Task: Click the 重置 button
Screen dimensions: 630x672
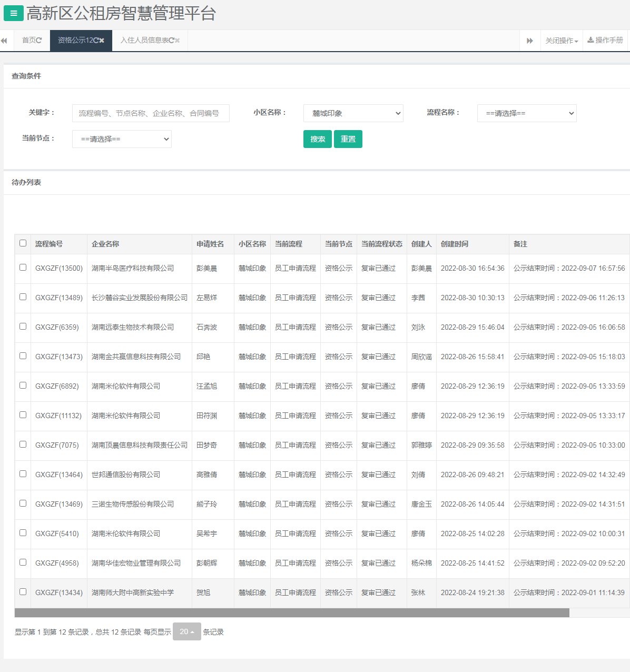Action: coord(348,139)
